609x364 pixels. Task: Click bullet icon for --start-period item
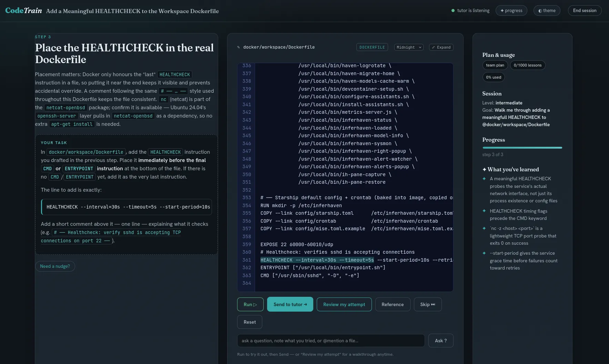[484, 253]
